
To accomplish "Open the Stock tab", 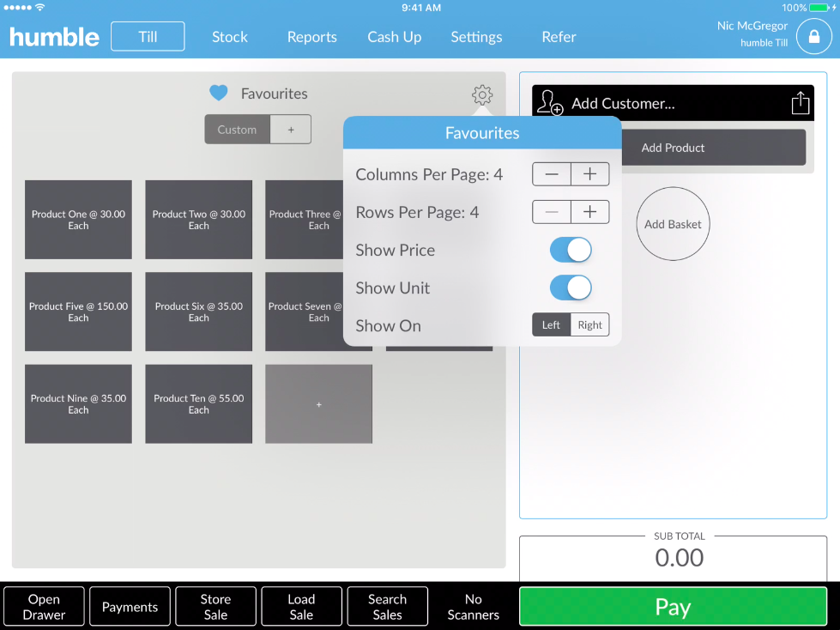I will coord(230,37).
